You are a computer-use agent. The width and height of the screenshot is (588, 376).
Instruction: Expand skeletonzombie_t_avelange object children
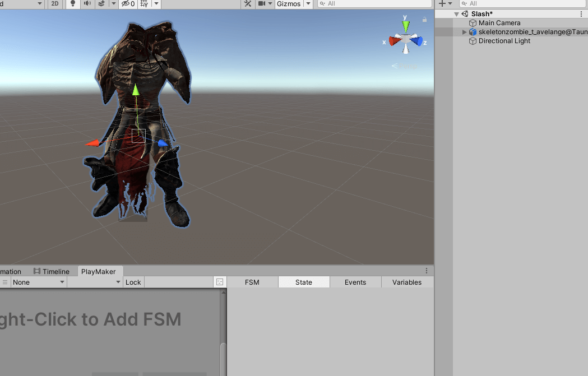464,33
